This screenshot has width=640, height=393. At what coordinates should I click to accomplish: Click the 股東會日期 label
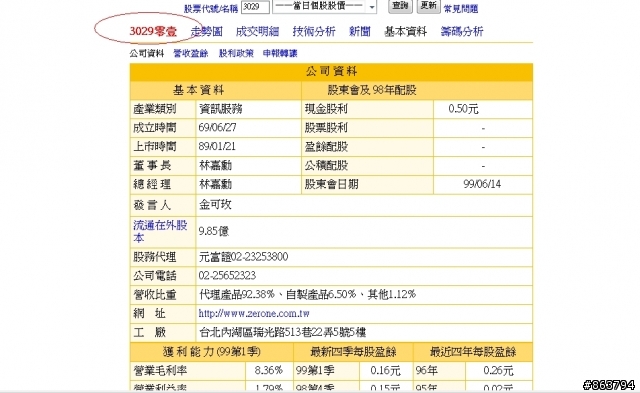(331, 184)
